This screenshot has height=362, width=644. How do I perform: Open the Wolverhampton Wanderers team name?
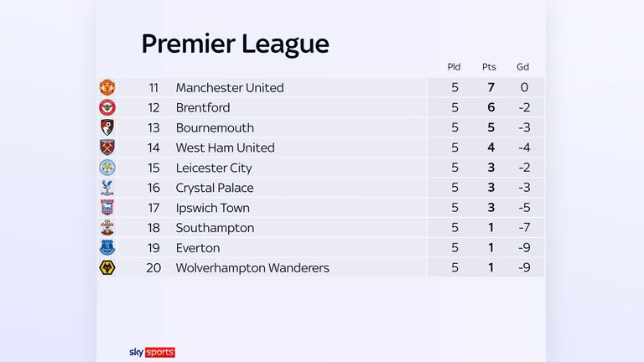click(x=252, y=267)
